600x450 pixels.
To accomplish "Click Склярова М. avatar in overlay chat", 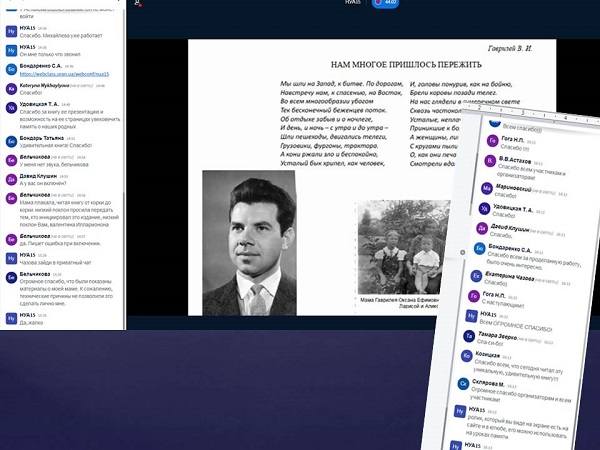I will point(463,383).
